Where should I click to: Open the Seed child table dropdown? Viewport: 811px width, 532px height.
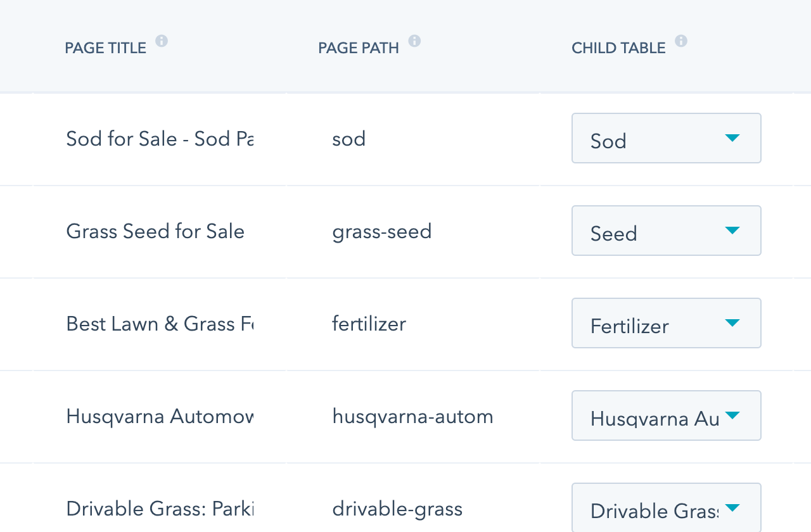pos(666,231)
